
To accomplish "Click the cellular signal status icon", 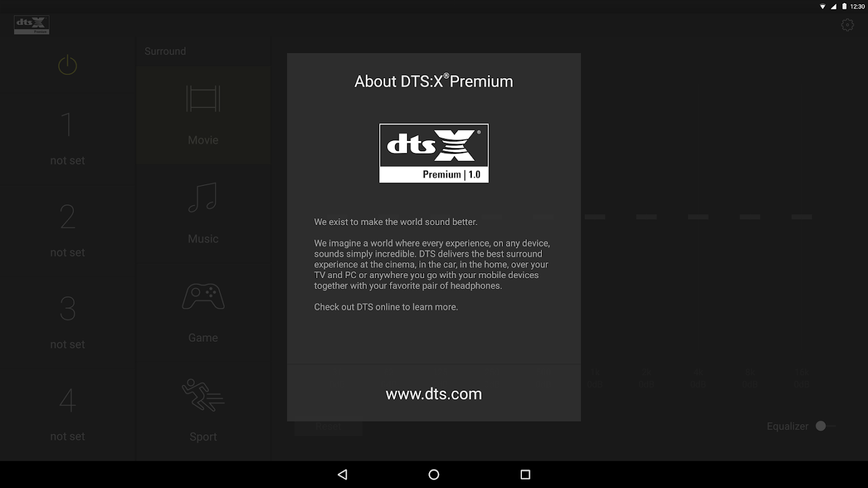I will tap(834, 6).
